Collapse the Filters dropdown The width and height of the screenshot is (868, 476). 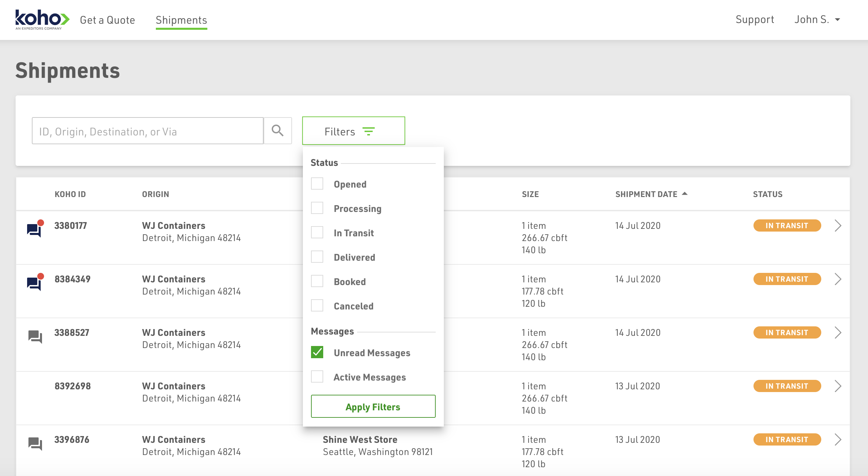click(353, 131)
